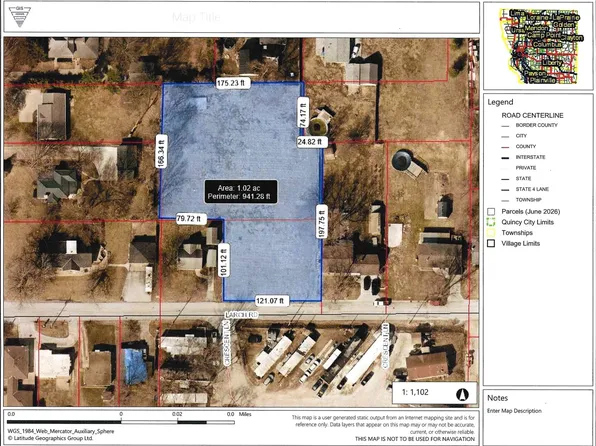Image resolution: width=596 pixels, height=446 pixels.
Task: Click the Townships yellow legend swatch
Action: tap(491, 233)
